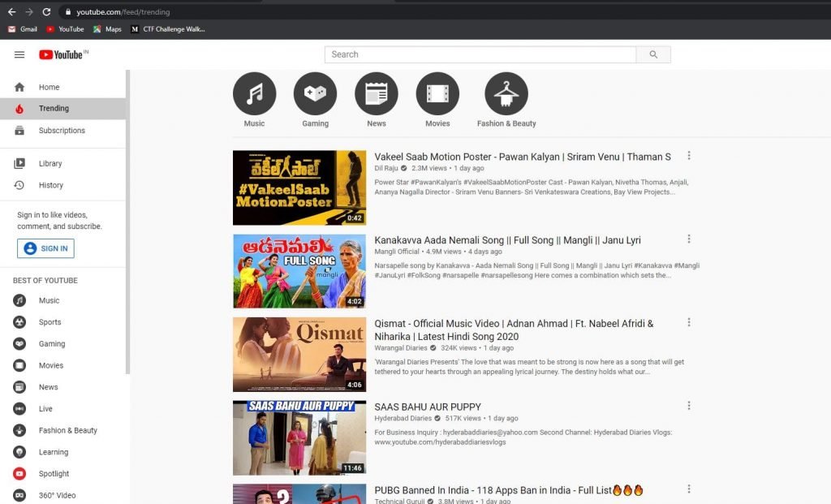The height and width of the screenshot is (504, 831).
Task: Select Trending in the sidebar
Action: 63,109
